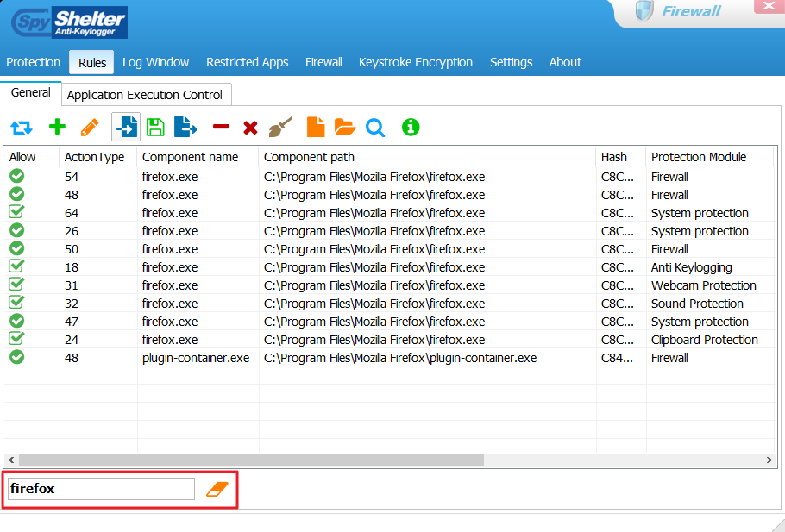Toggle allow icon for ActionType 26 row
The height and width of the screenshot is (532, 785).
tap(17, 230)
